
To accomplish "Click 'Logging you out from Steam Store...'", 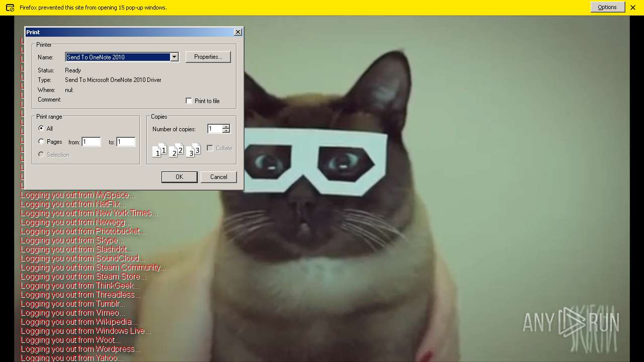I will point(84,277).
